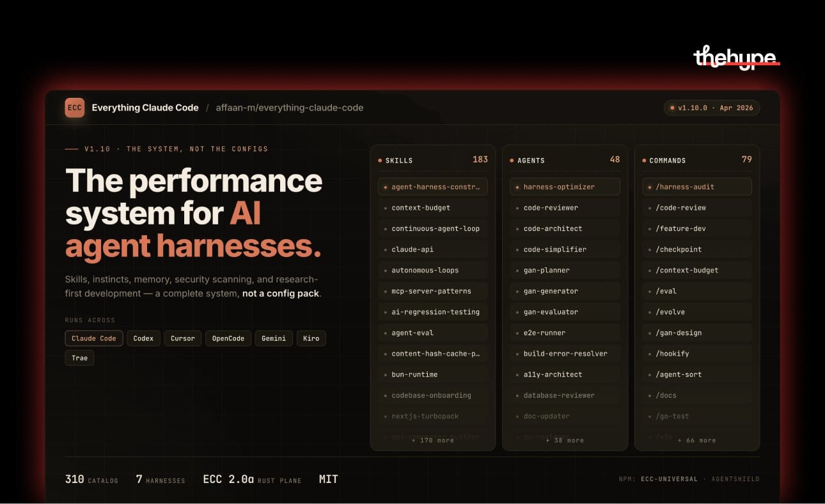This screenshot has width=825, height=504.
Task: Select the /feature-dev command
Action: 697,228
